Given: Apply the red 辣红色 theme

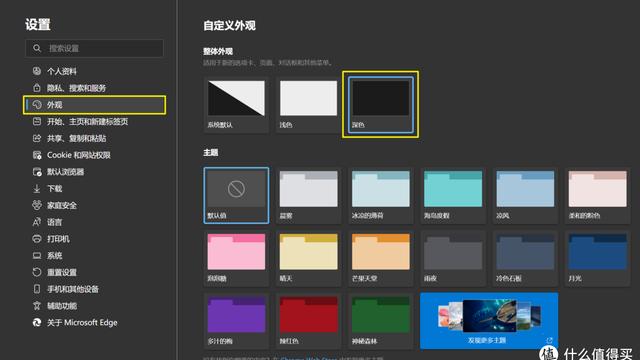Looking at the screenshot, I should (x=308, y=321).
